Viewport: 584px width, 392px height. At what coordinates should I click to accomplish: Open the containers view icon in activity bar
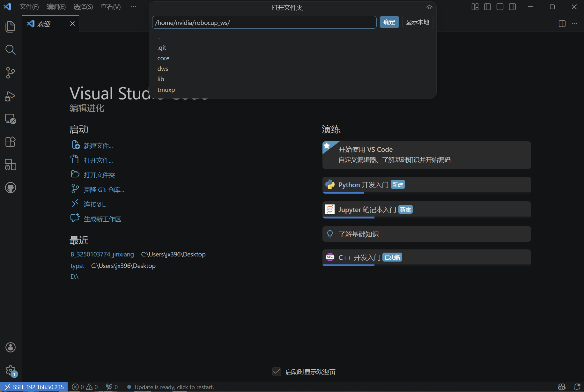[11, 165]
